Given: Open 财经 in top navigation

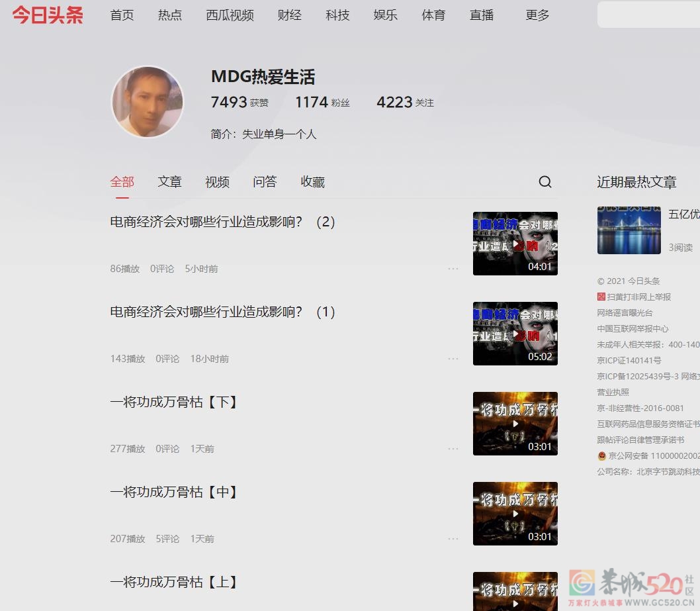Looking at the screenshot, I should click(x=289, y=15).
